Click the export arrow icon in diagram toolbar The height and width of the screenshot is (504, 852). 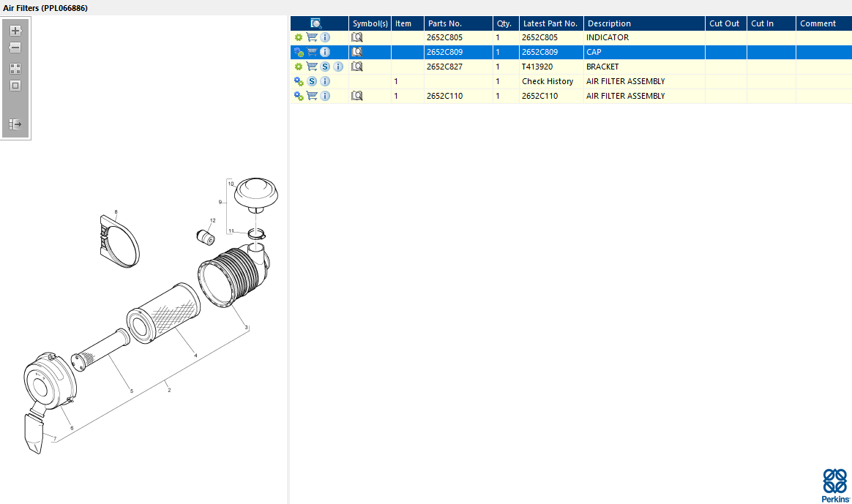15,124
